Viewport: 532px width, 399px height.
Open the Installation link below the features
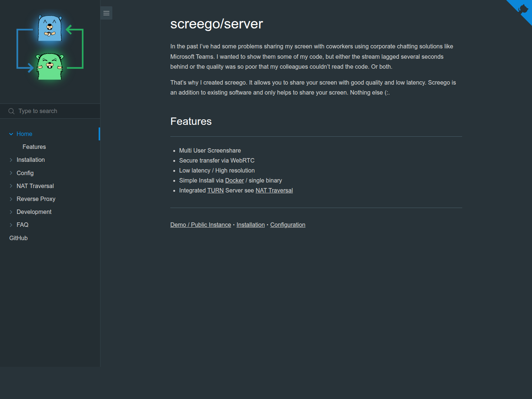tap(250, 225)
